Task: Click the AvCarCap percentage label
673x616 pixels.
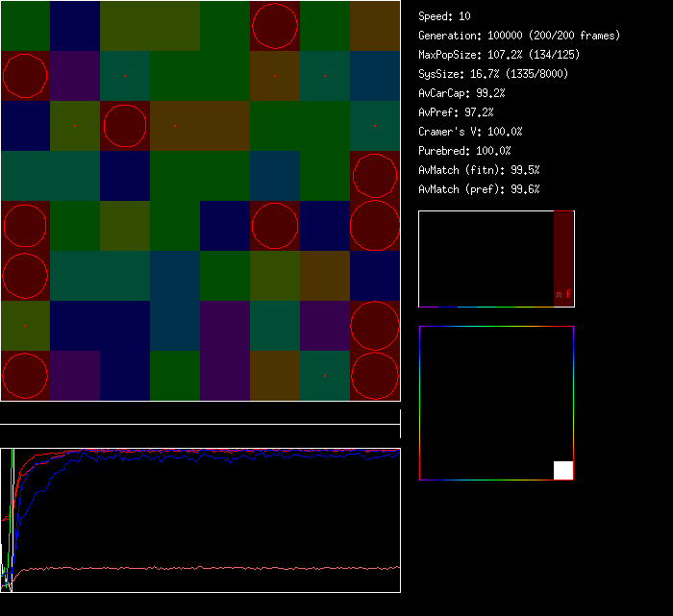Action: click(x=461, y=93)
